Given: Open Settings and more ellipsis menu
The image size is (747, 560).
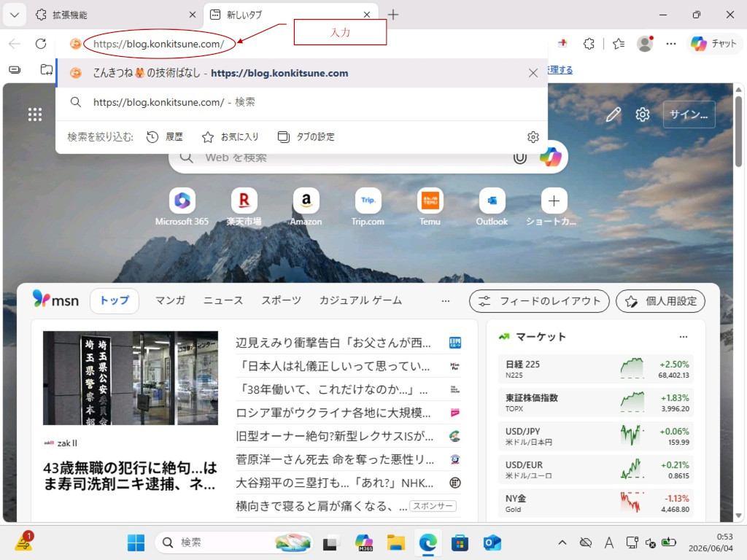Looking at the screenshot, I should pos(671,44).
